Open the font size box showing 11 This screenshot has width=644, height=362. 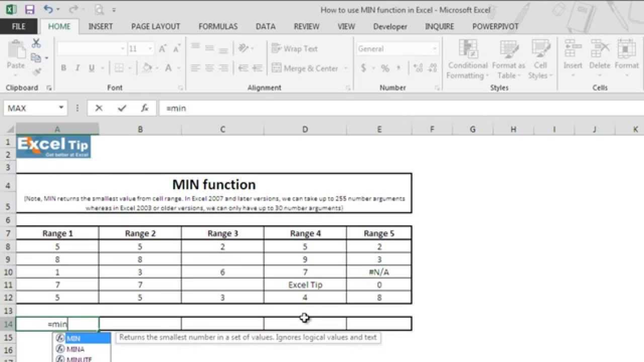141,49
